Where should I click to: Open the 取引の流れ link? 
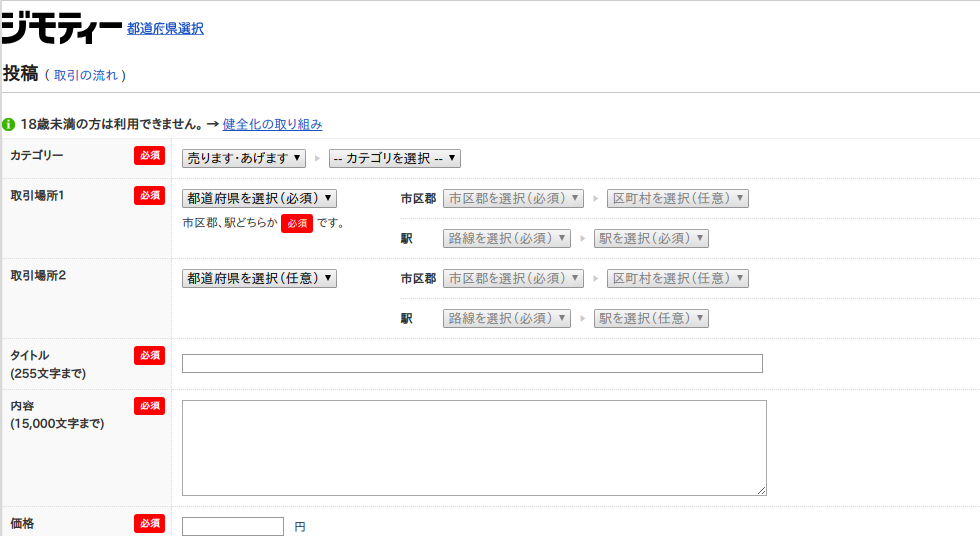pyautogui.click(x=85, y=75)
